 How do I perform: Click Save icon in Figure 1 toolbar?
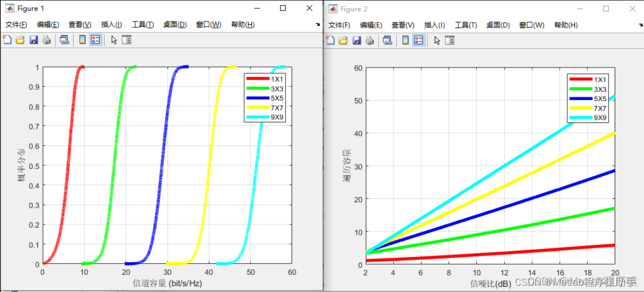(33, 40)
